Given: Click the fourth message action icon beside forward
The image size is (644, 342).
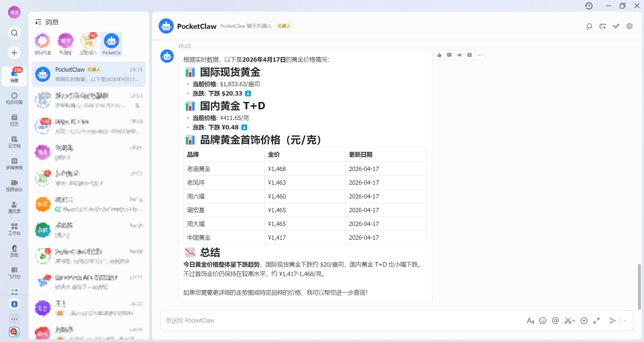Looking at the screenshot, I should (470, 55).
